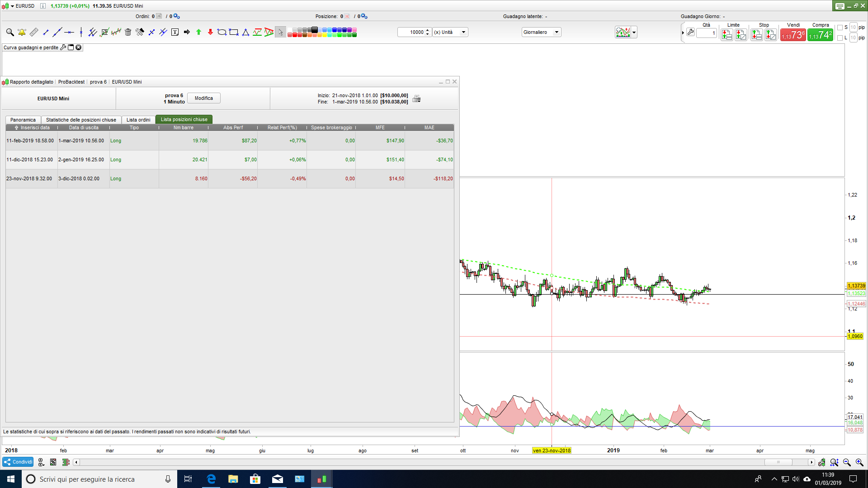Select the red down arrow drawing tool
Screen dimensions: 868x488
point(210,32)
